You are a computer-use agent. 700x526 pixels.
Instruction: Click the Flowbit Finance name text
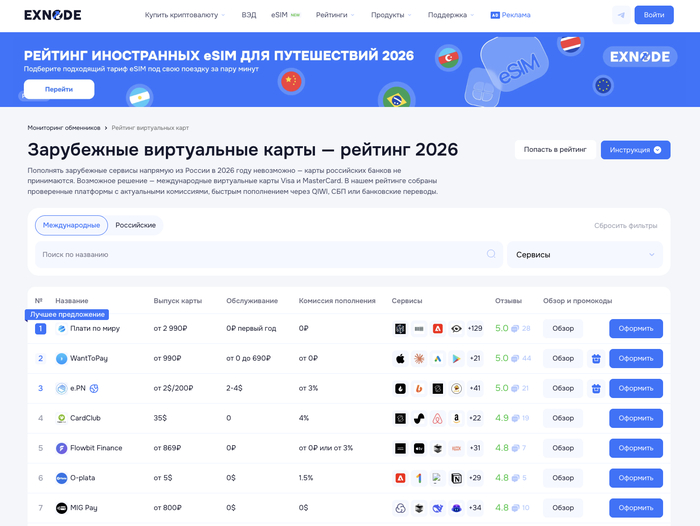point(96,448)
